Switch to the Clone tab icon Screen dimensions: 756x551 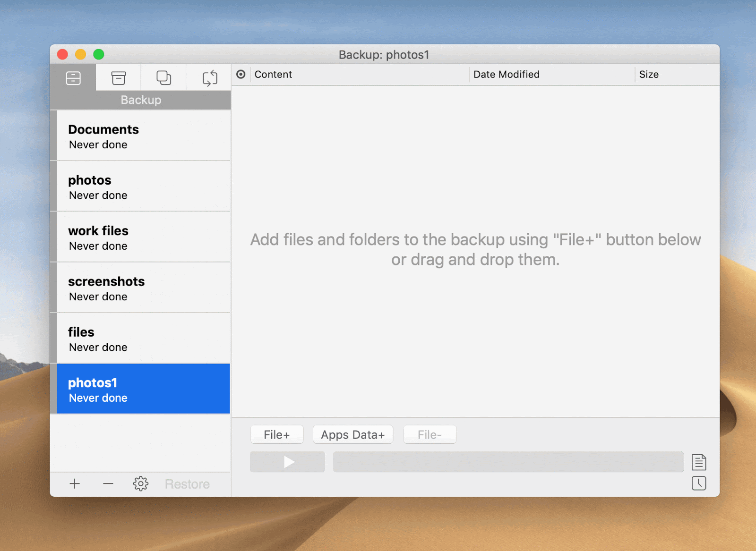[x=164, y=78]
